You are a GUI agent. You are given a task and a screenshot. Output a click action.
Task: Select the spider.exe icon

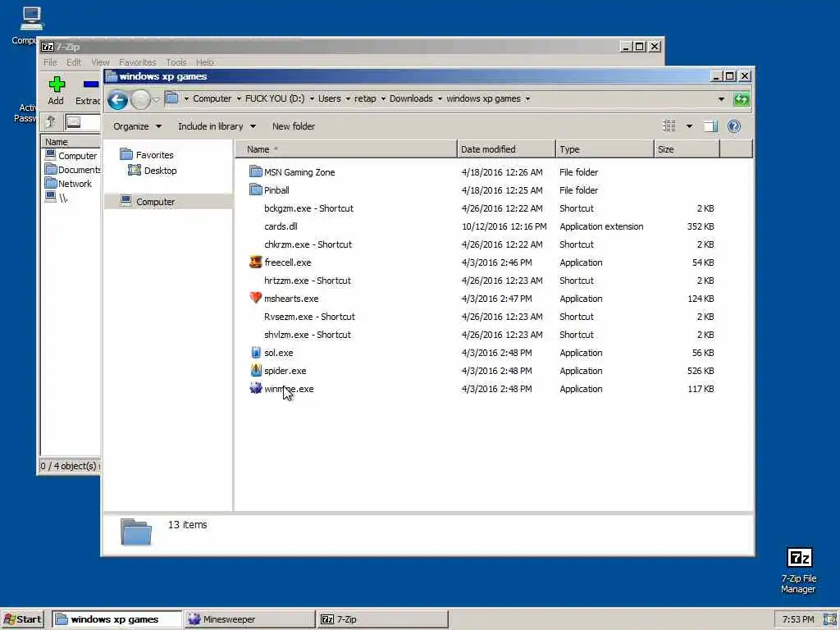coord(256,370)
